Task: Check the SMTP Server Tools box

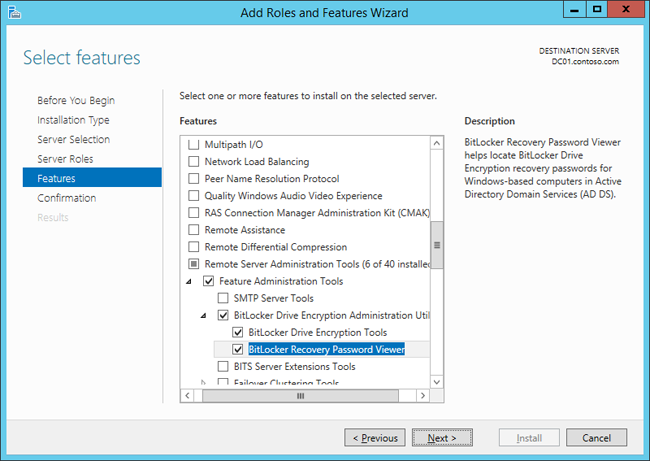Action: (x=223, y=299)
